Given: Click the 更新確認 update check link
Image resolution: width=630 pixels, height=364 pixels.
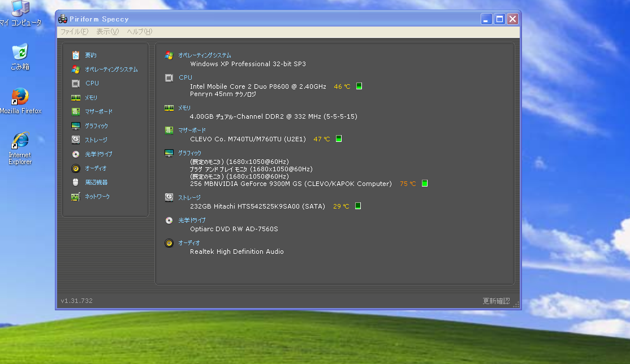Looking at the screenshot, I should (x=496, y=301).
